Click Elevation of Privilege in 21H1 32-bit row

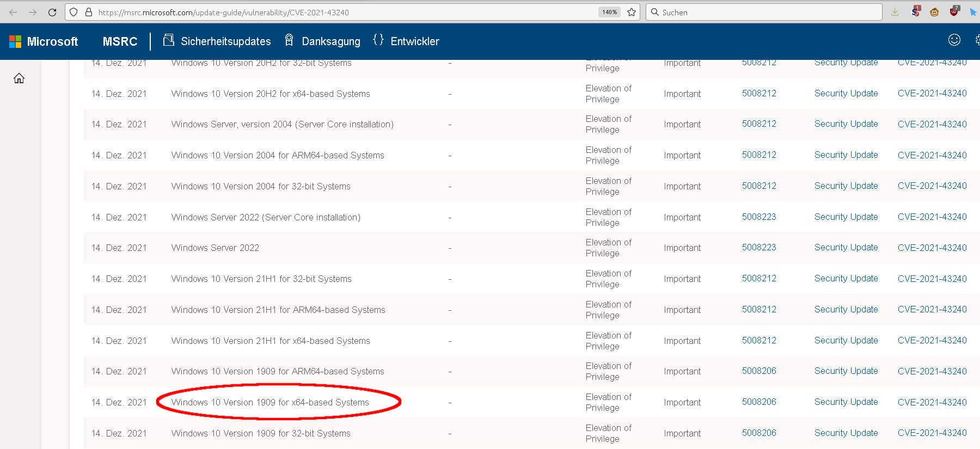pos(609,279)
